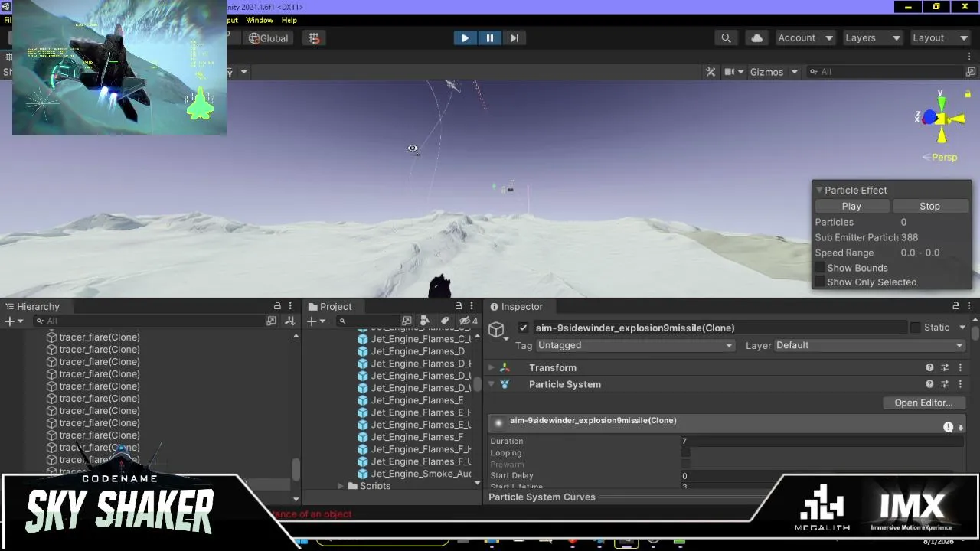Image resolution: width=980 pixels, height=551 pixels.
Task: Click Stop in the Particle Effect overlay
Action: pyautogui.click(x=929, y=206)
